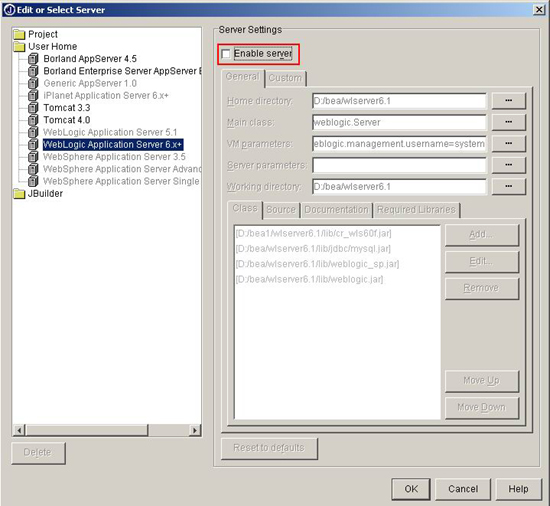The image size is (550, 506).
Task: Click the icon beside Borland Enterprise Server AppServer
Action: pyautogui.click(x=33, y=71)
